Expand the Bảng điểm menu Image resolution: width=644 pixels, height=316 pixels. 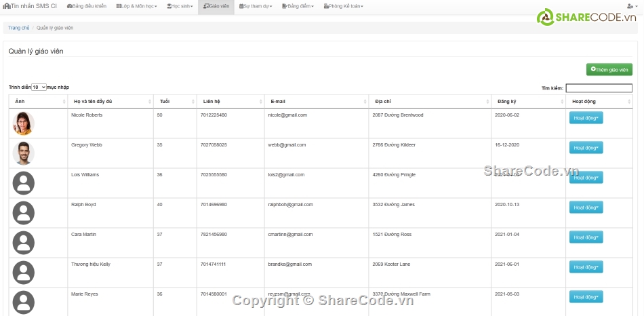(298, 6)
